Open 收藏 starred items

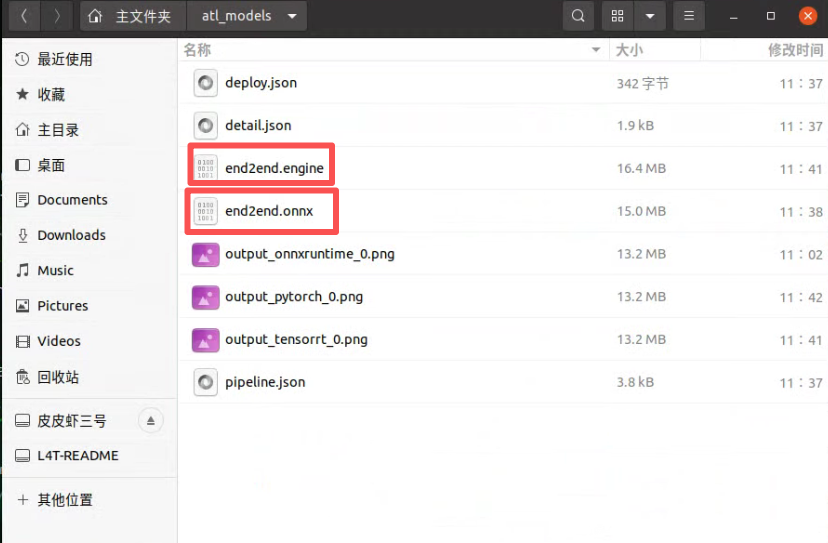point(90,95)
